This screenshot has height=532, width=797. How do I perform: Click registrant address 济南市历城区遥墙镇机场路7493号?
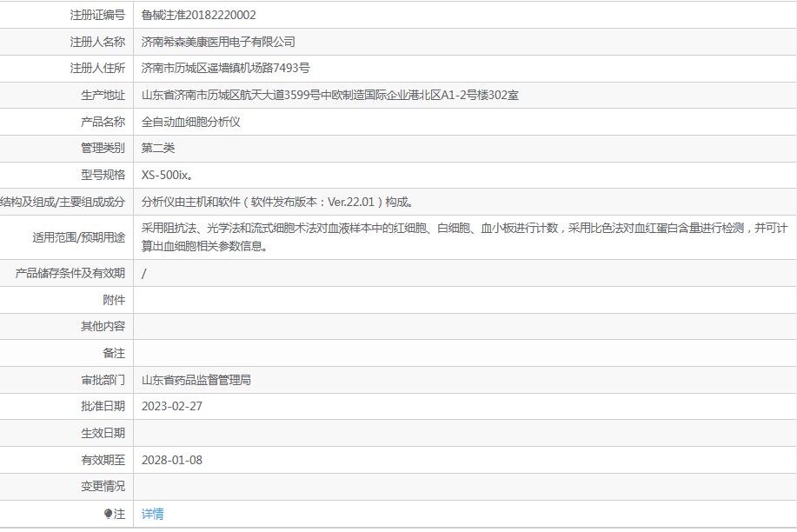[x=225, y=68]
